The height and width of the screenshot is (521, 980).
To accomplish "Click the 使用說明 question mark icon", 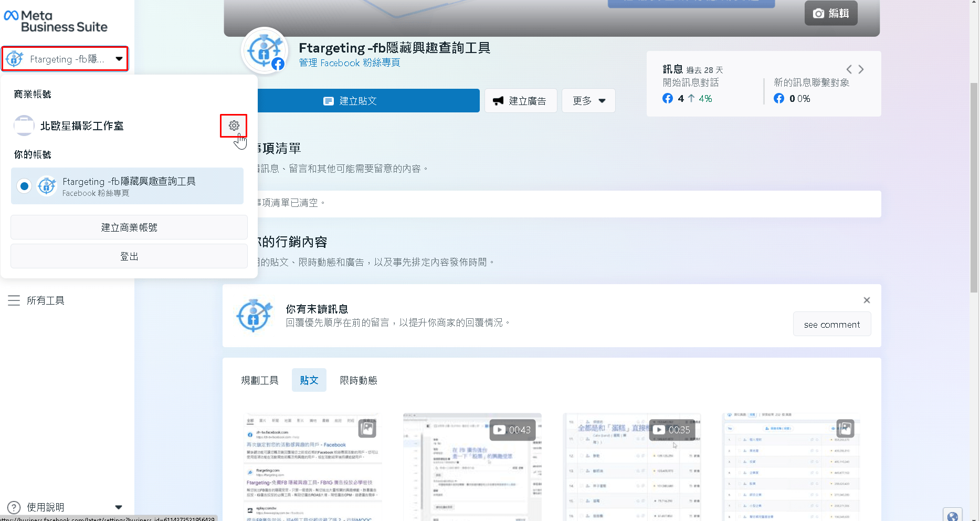I will click(x=14, y=507).
